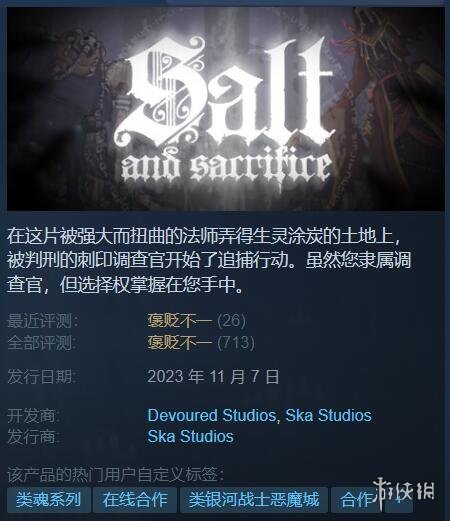The width and height of the screenshot is (450, 521).
Task: Select the 在线合作 tag
Action: click(x=135, y=500)
